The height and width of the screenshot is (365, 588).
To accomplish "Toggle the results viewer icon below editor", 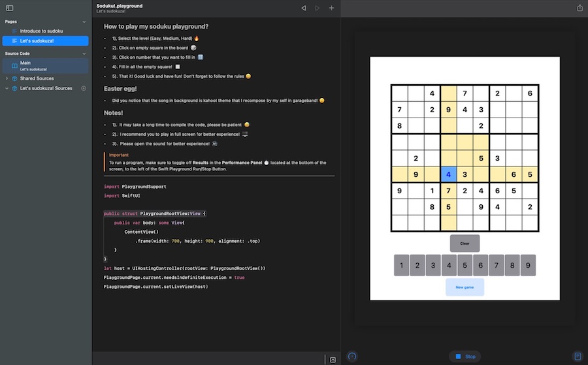I will tap(333, 359).
